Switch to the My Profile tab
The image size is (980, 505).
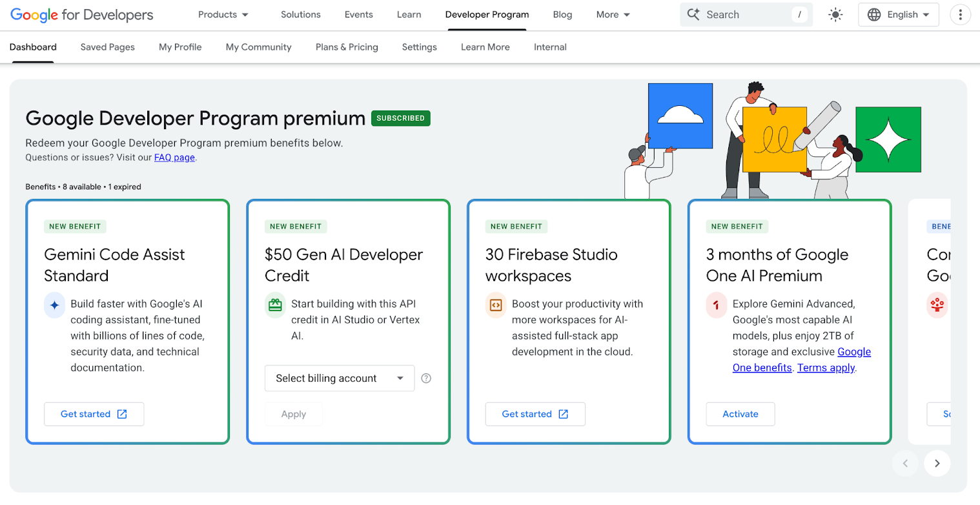point(180,47)
